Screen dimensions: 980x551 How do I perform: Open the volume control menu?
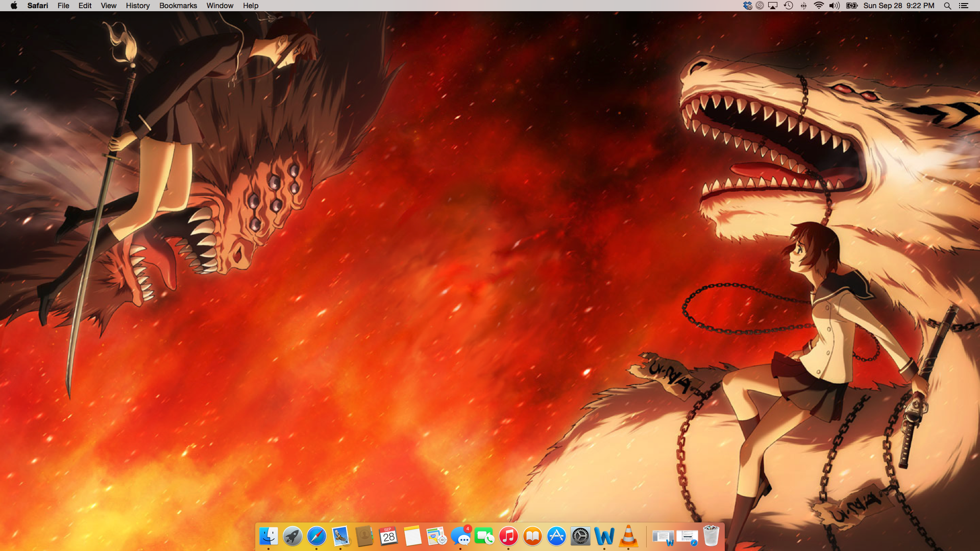[x=835, y=6]
